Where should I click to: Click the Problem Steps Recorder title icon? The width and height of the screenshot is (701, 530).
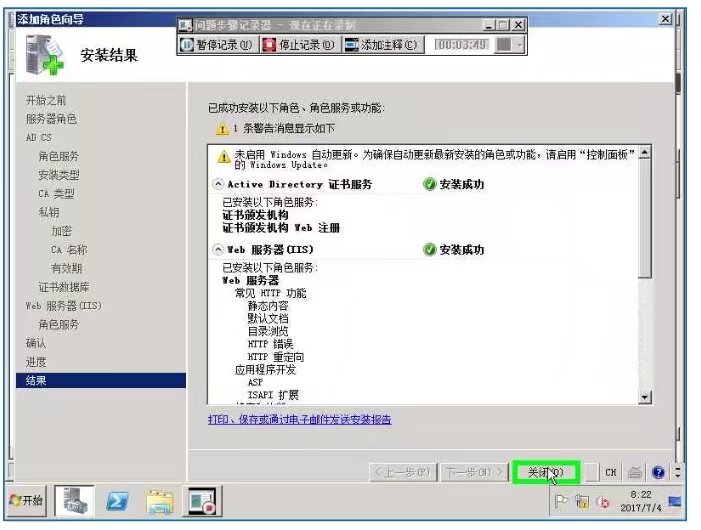185,25
